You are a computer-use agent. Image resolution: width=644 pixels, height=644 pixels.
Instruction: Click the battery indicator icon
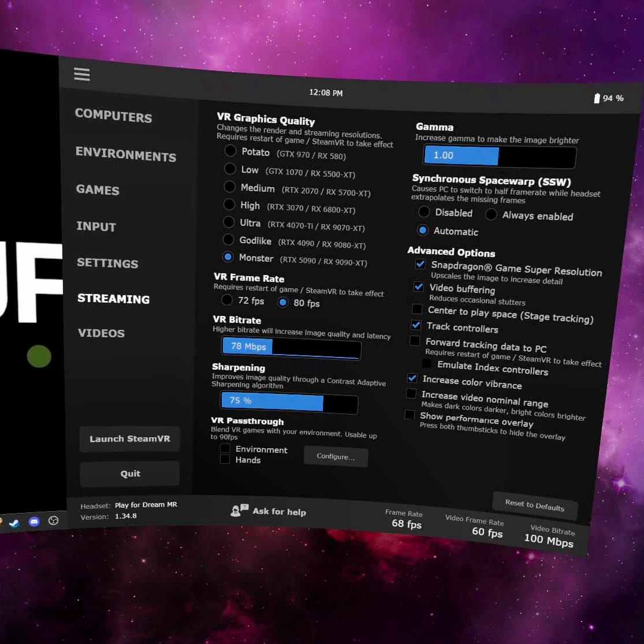(597, 98)
